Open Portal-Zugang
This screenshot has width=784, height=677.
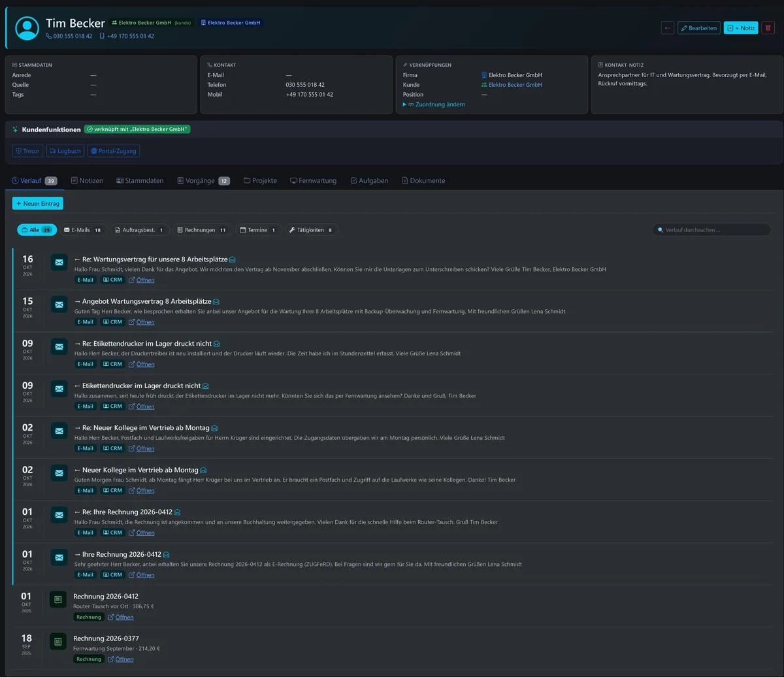point(114,151)
